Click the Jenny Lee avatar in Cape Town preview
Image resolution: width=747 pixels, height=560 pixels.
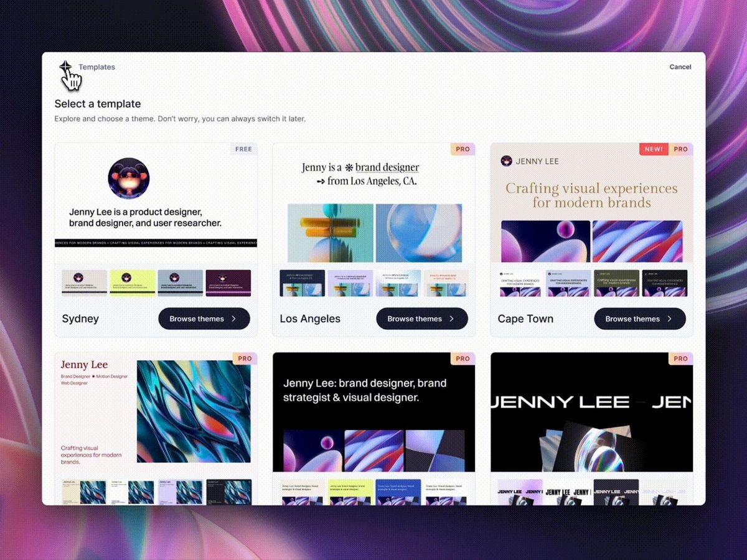coord(507,161)
